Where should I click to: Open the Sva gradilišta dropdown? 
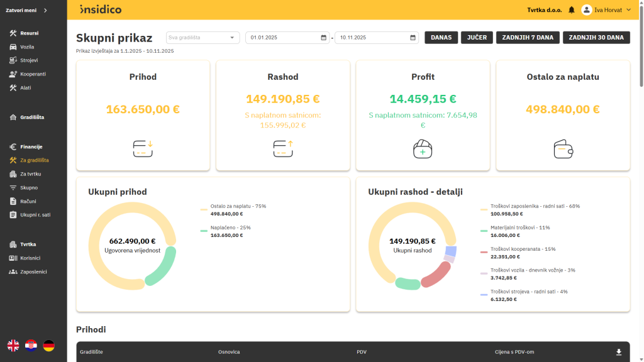click(203, 38)
